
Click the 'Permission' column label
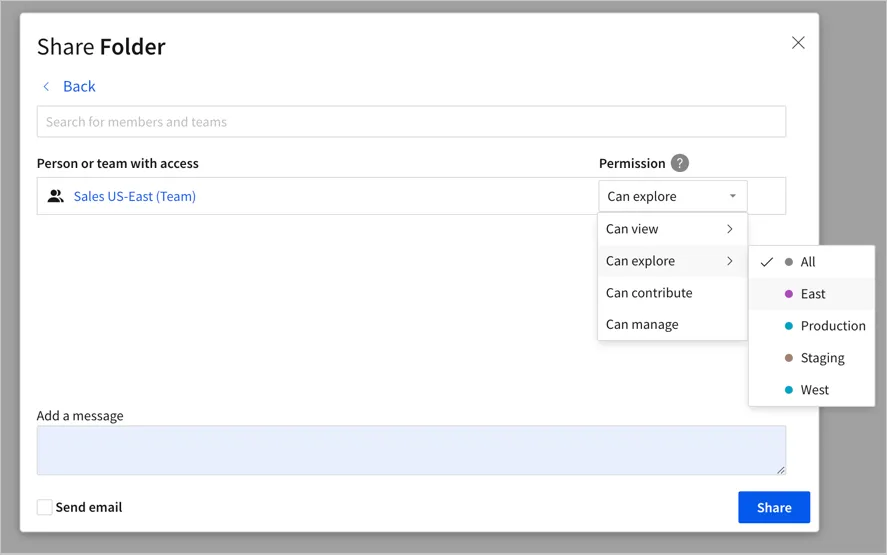click(632, 164)
